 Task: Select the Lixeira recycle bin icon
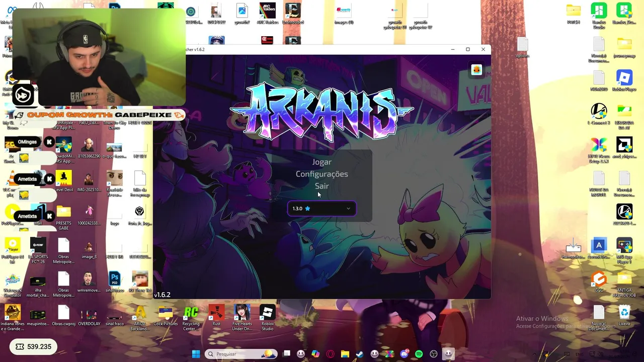(624, 316)
